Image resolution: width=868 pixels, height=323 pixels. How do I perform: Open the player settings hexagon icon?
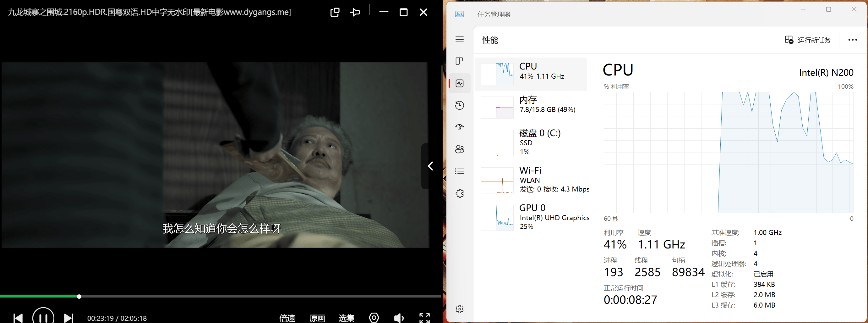tap(374, 318)
